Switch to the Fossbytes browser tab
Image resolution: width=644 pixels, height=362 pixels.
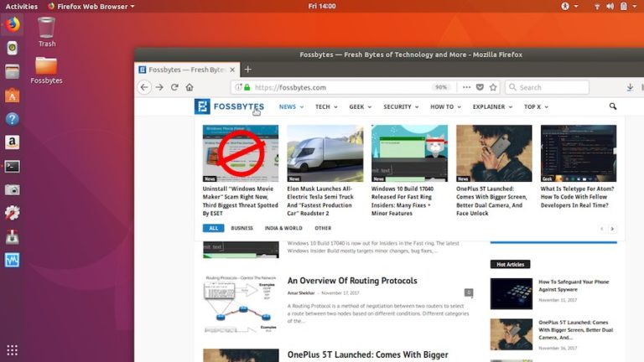pos(187,70)
